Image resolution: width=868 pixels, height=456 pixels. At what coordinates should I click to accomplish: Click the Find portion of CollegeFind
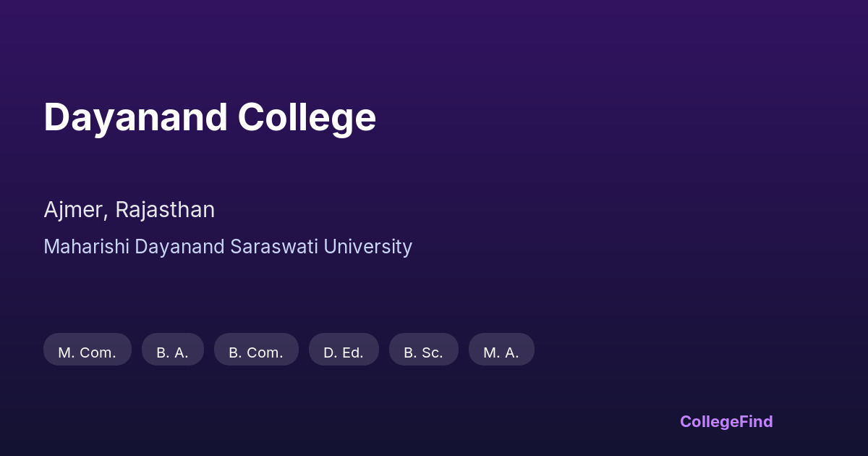coord(756,421)
